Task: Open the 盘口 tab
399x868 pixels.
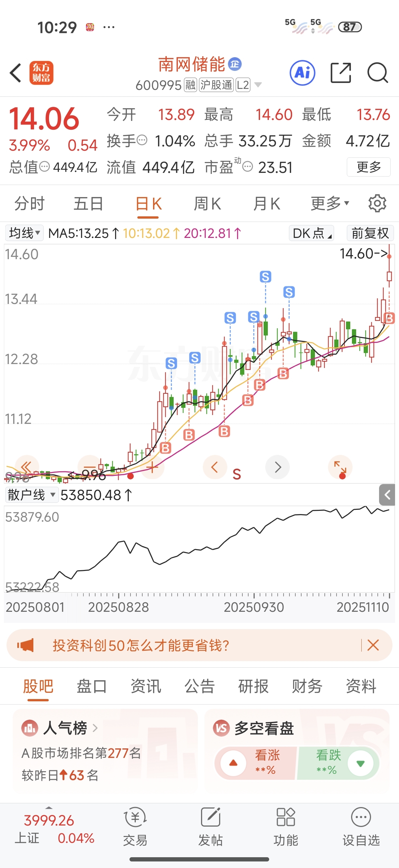Action: point(92,686)
